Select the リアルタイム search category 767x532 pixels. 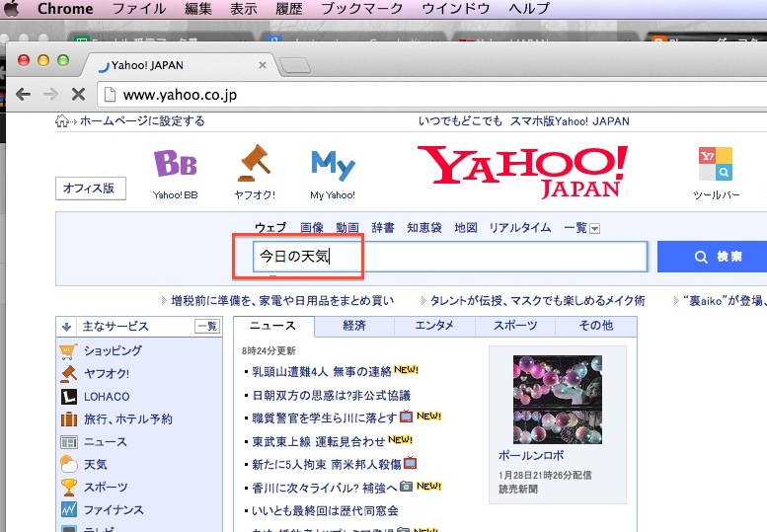pyautogui.click(x=520, y=228)
